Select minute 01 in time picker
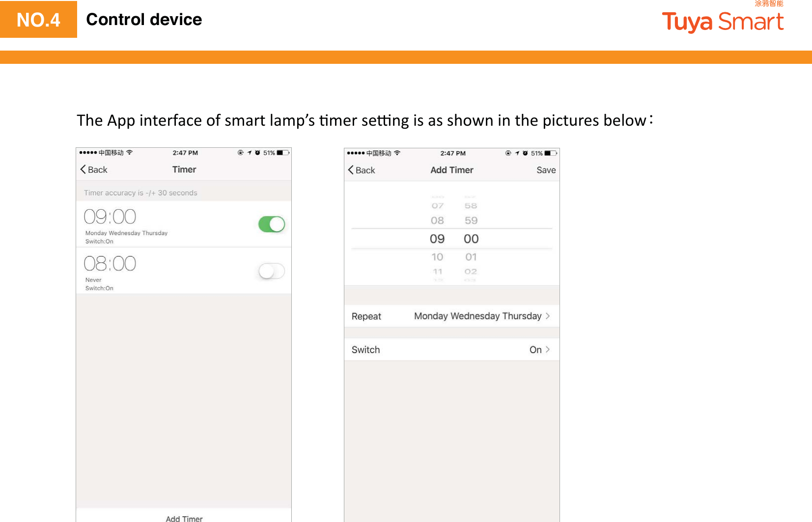Image resolution: width=812 pixels, height=522 pixels. point(471,257)
